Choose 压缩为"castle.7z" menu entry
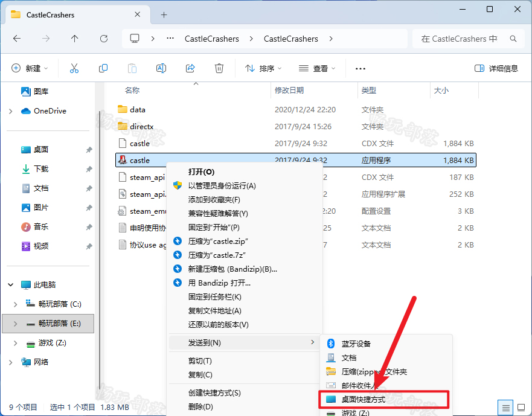The width and height of the screenshot is (532, 416). coord(244,255)
